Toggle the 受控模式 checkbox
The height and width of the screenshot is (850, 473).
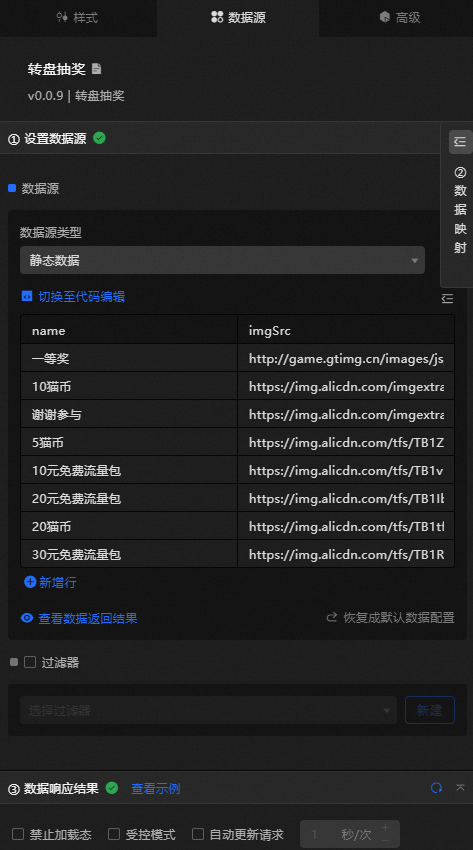point(114,834)
